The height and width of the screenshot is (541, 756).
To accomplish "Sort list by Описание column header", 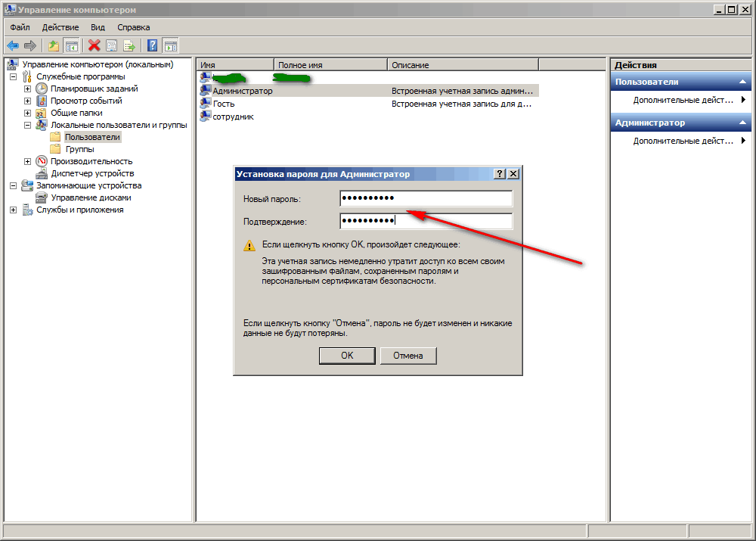I will 463,64.
